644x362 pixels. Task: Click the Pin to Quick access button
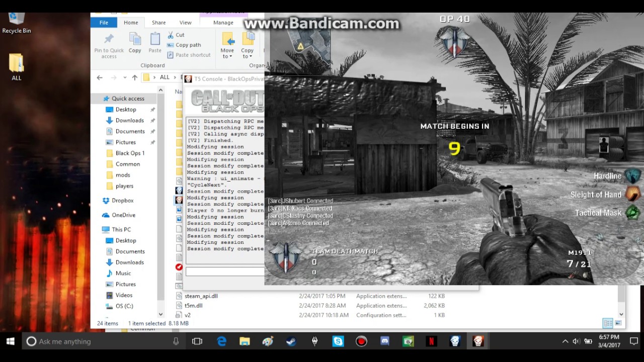[x=109, y=46]
